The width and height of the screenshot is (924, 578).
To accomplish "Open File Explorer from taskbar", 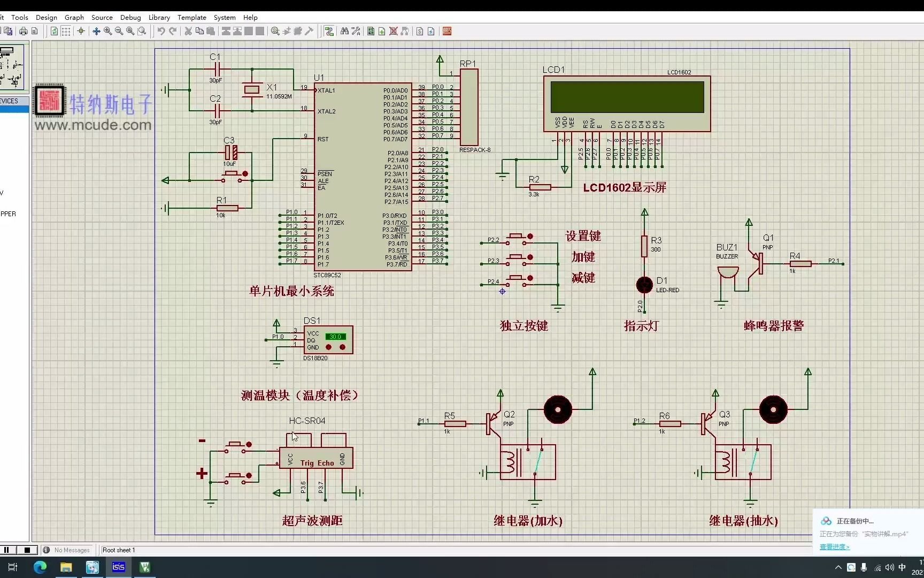I will 66,567.
